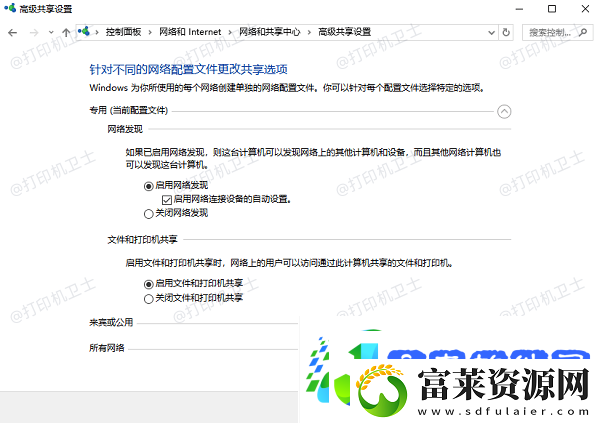Screen dimensions: 600x423
Task: Click heading 针对不同的网络配置文件更改共享选项
Action: (x=188, y=69)
